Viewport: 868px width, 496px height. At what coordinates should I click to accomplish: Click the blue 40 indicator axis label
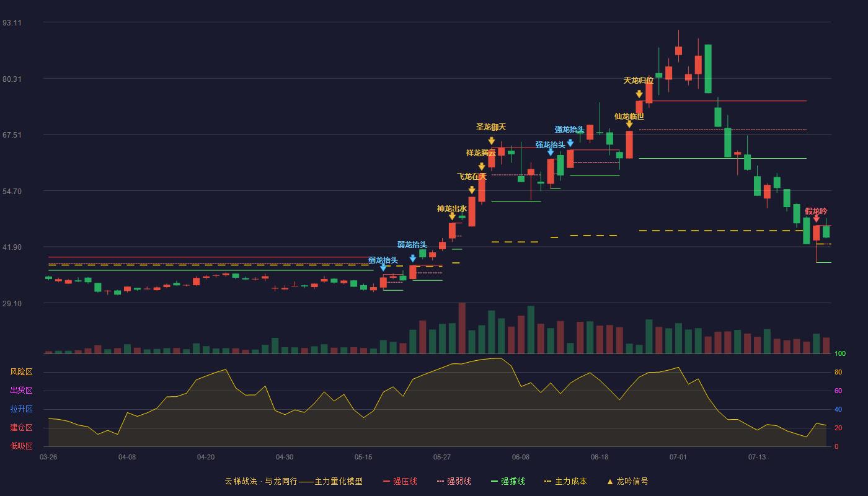click(x=838, y=409)
